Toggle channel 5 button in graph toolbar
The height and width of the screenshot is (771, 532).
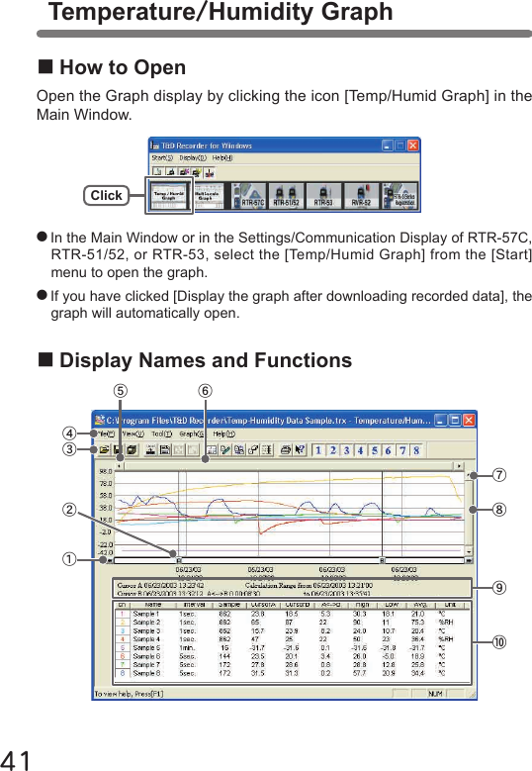coord(375,450)
